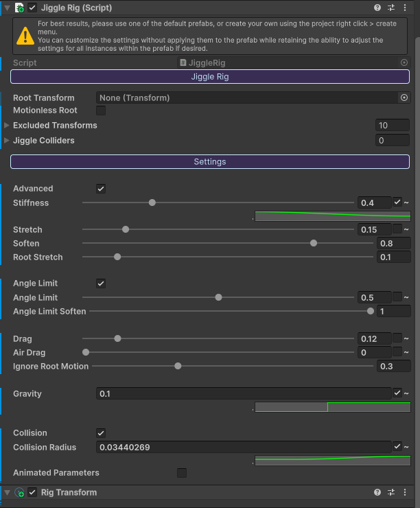Uncheck the Advanced checkbox
Image resolution: width=420 pixels, height=508 pixels.
pos(101,189)
